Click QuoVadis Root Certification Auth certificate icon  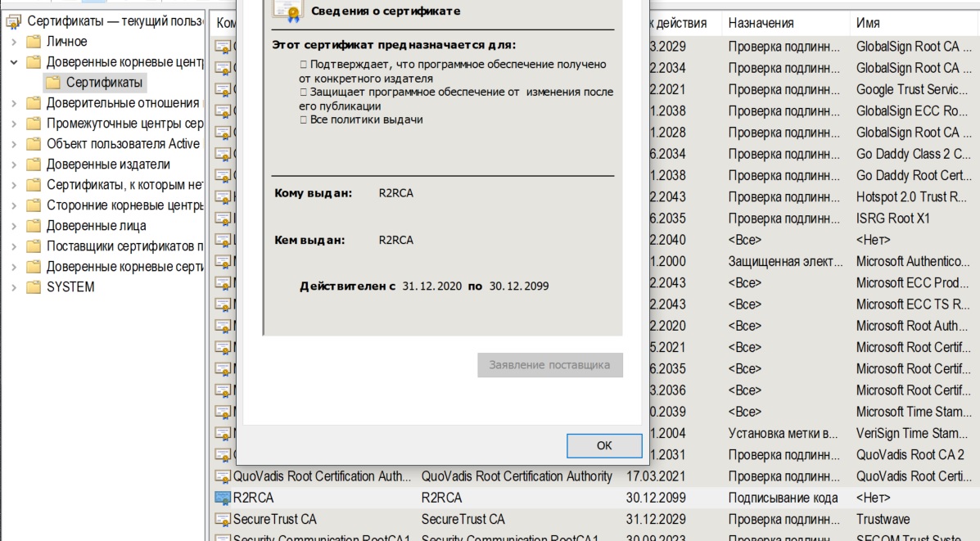(x=223, y=476)
